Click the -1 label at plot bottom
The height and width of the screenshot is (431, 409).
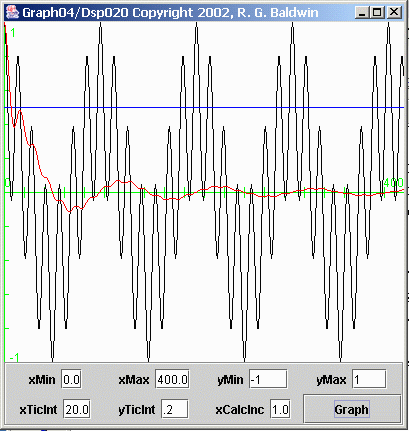[14, 358]
